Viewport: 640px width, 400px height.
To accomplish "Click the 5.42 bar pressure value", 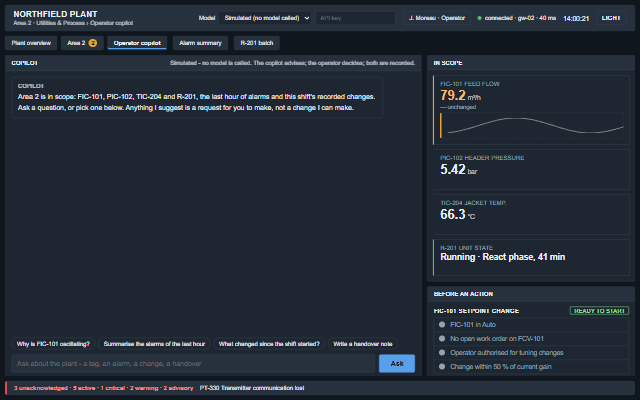I will click(458, 169).
